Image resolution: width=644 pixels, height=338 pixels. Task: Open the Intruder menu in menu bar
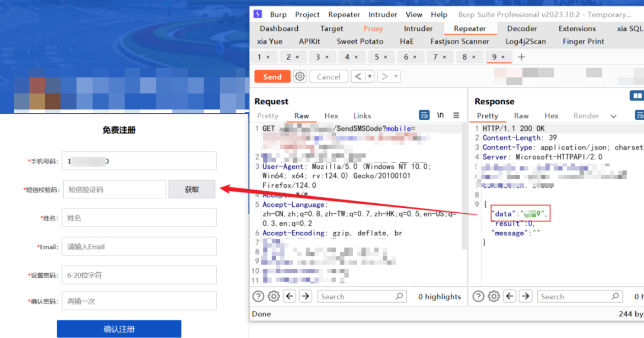[382, 15]
